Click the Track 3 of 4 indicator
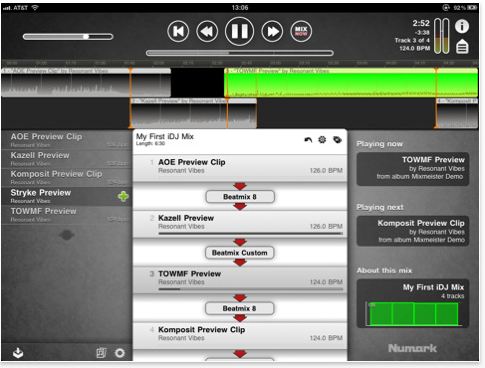Image resolution: width=485 pixels, height=368 pixels. point(412,40)
